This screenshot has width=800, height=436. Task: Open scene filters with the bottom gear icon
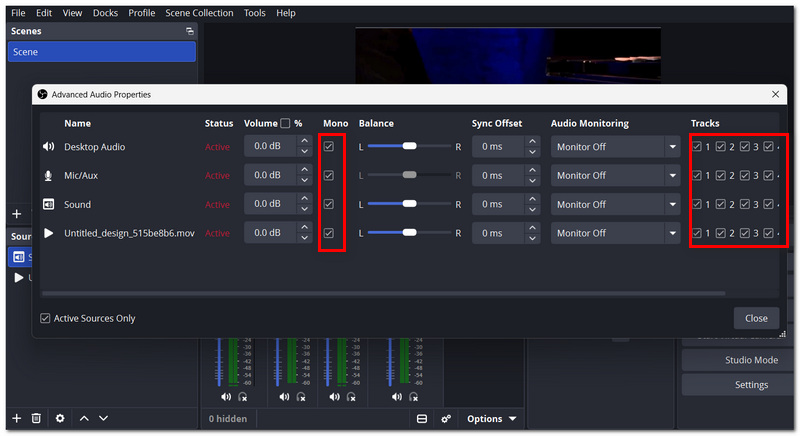click(x=60, y=418)
